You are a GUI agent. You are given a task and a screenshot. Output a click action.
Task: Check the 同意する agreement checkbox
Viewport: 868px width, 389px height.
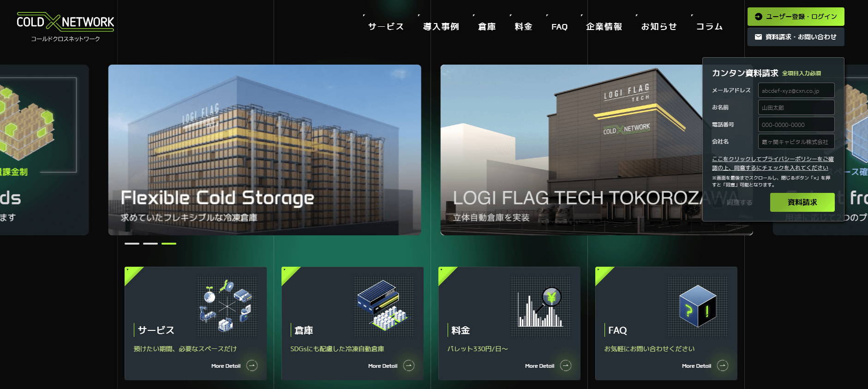point(717,203)
